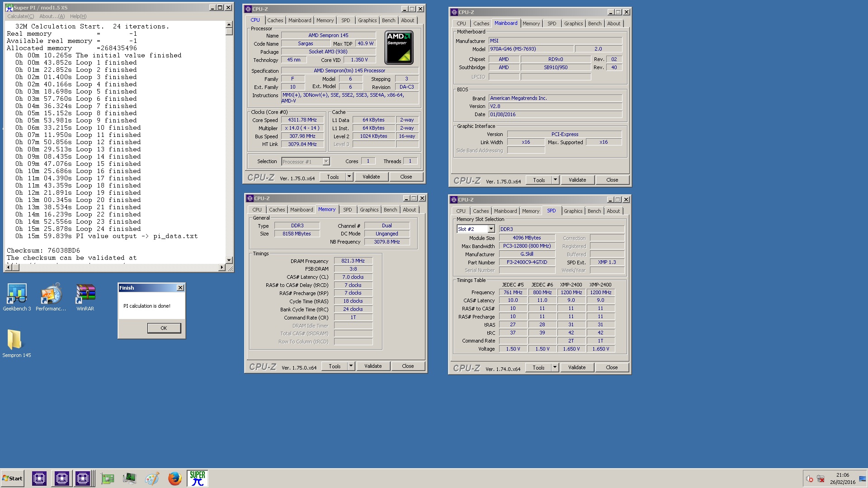
Task: Expand Tools dropdown arrow in Mainboard window
Action: pos(555,180)
